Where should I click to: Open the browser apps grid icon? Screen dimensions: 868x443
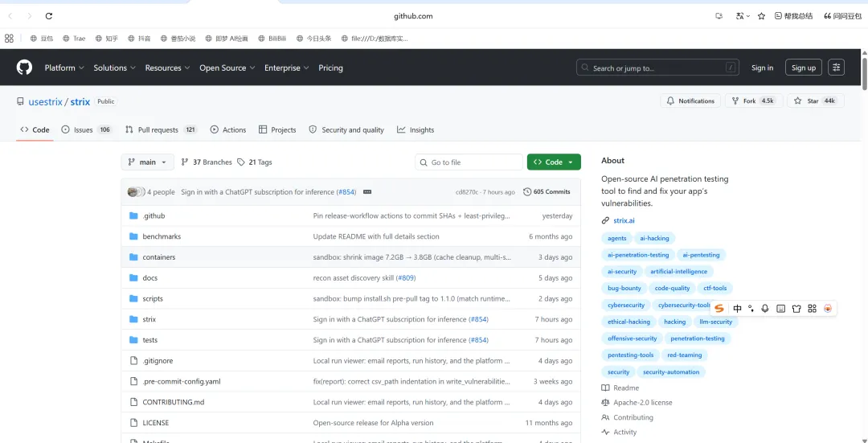[9, 39]
